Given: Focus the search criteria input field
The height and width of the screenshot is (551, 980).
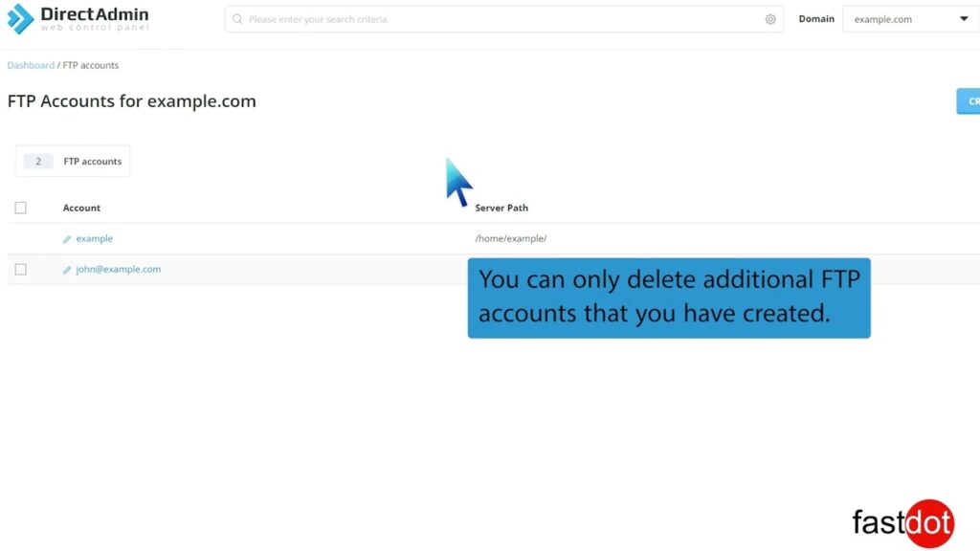Looking at the screenshot, I should (503, 19).
